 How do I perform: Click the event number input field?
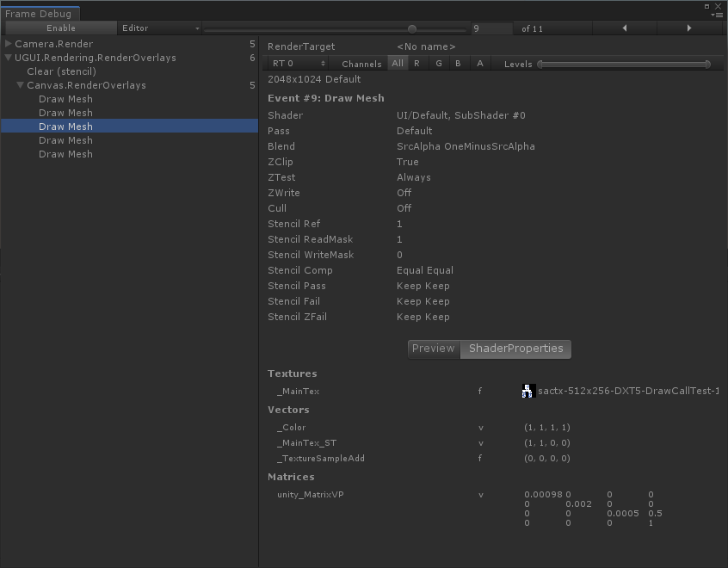(x=491, y=28)
